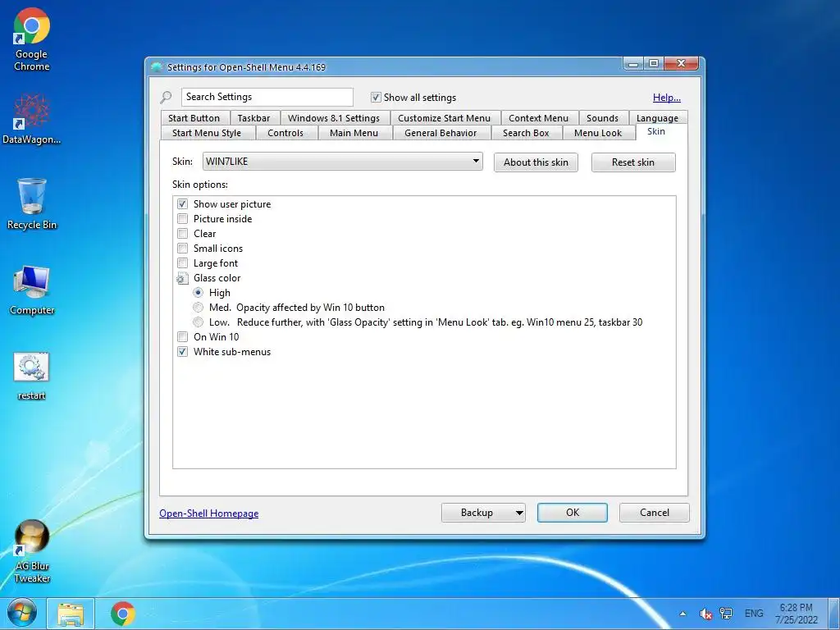The width and height of the screenshot is (840, 630).
Task: Focus the Search Settings field
Action: click(267, 97)
